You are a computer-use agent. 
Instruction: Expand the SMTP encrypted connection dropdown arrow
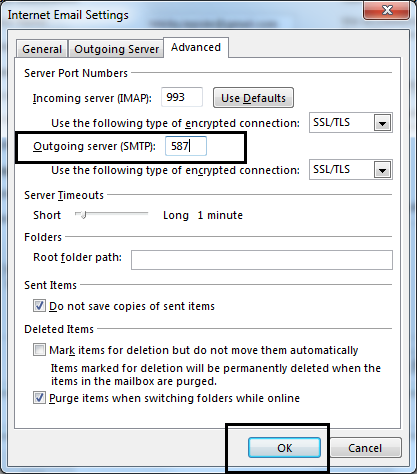[382, 170]
